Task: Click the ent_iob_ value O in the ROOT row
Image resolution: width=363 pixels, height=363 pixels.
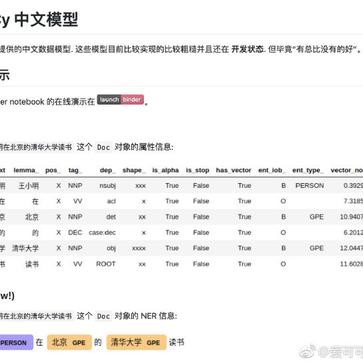Action: click(283, 264)
